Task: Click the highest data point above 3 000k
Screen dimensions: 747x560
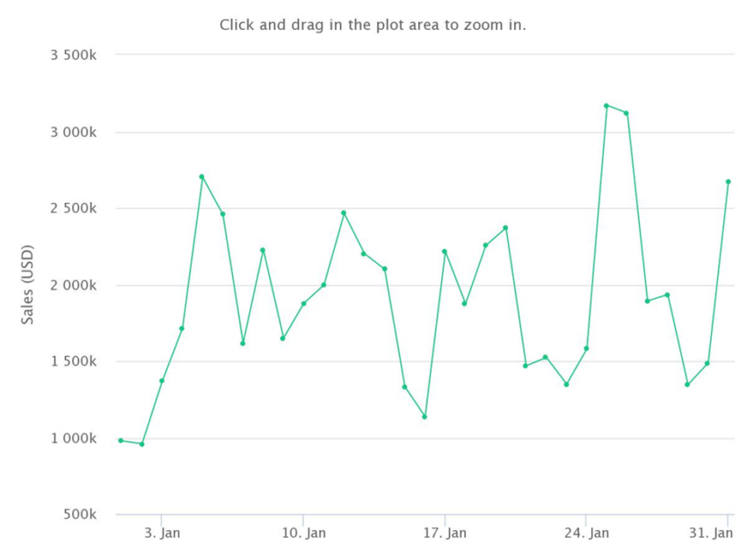Action: coord(606,105)
